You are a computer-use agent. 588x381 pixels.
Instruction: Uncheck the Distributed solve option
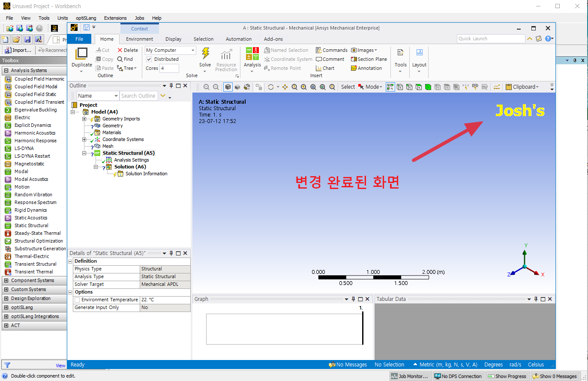[x=149, y=59]
